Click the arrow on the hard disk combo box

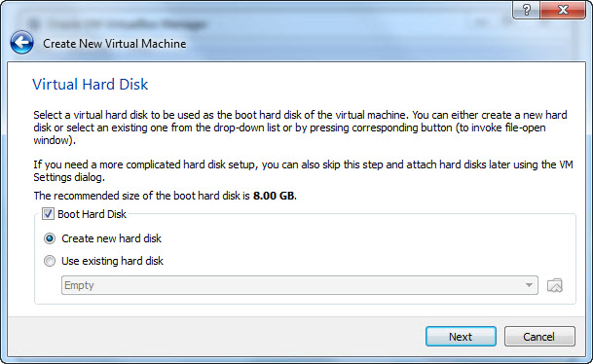pyautogui.click(x=529, y=285)
